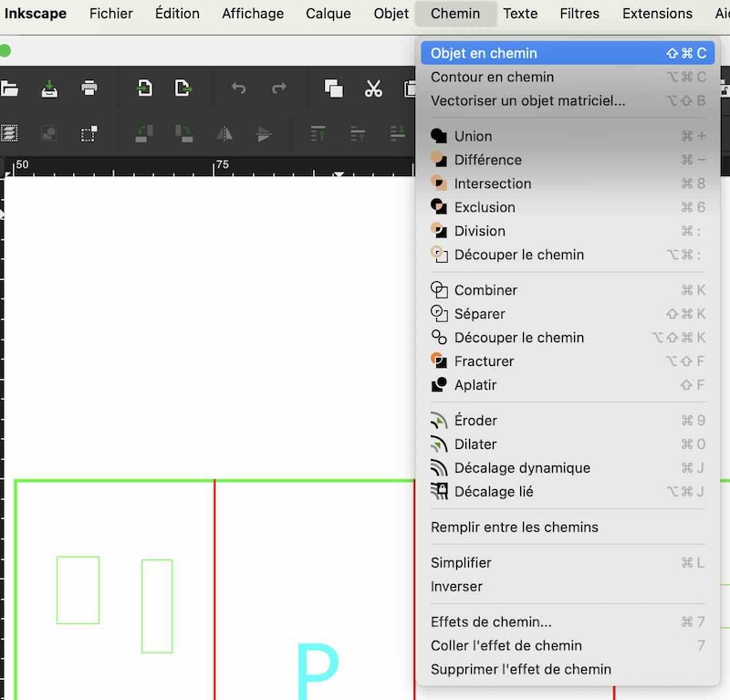Select Vectoriser un objet matriciel...
The image size is (730, 700).
click(x=568, y=100)
